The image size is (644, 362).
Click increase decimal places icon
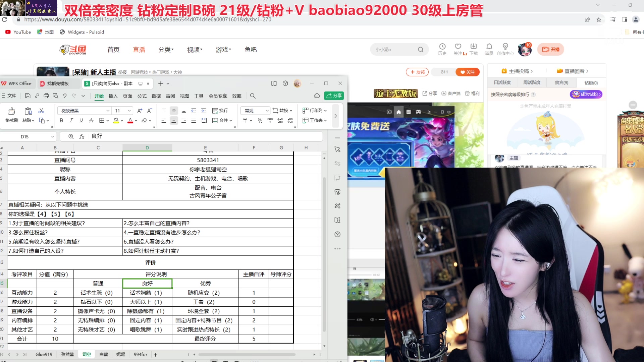(x=280, y=120)
